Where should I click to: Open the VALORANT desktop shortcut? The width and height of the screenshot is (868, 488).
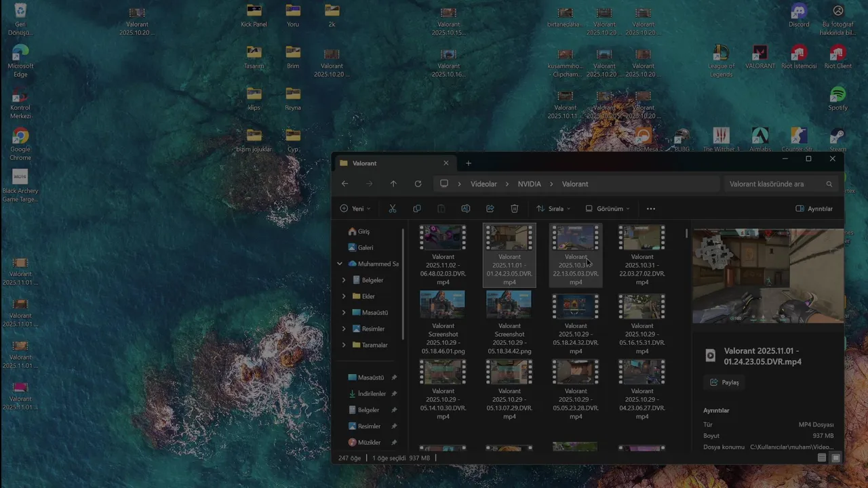coord(760,57)
